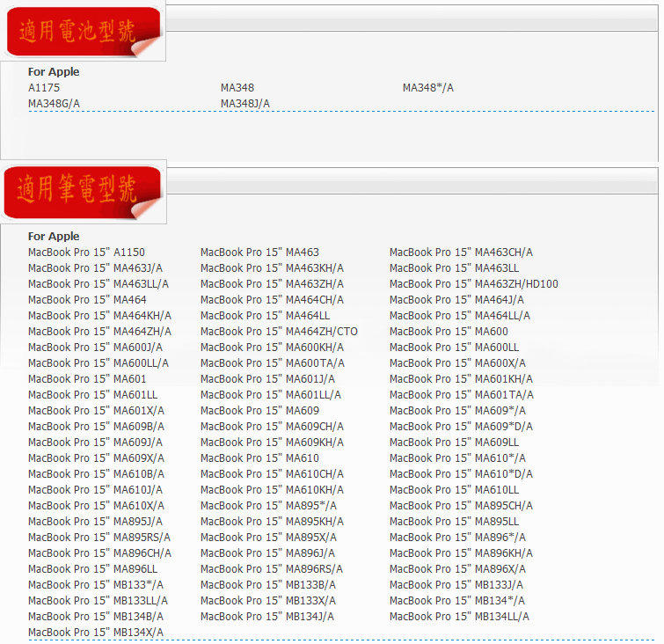Viewport: 664px width, 644px height.
Task: Click MacBook Pro 15" MA463ZH/A
Action: (x=272, y=284)
